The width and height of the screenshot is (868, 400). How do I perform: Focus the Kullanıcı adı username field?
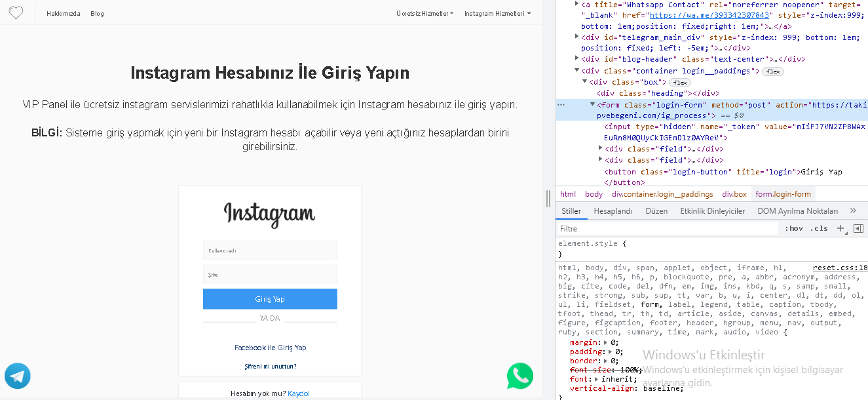(270, 250)
